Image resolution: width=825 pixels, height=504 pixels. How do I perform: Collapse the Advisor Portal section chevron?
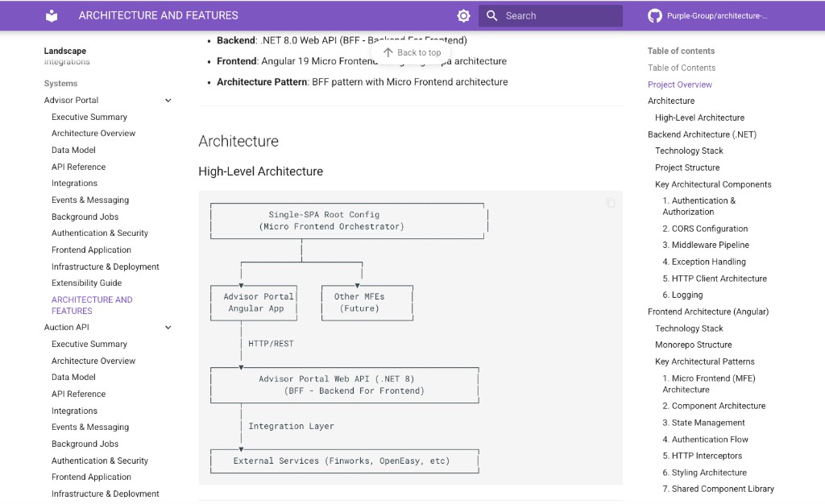coord(168,101)
